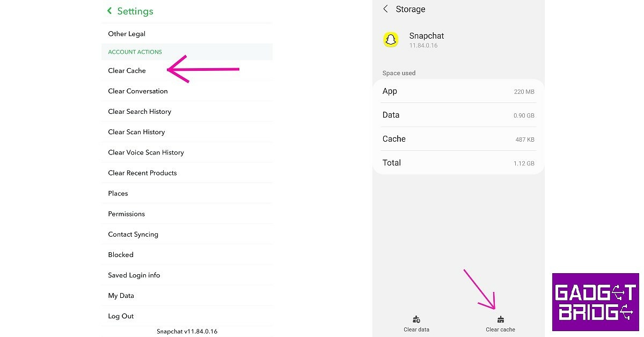View the Blocked users list

tap(121, 255)
